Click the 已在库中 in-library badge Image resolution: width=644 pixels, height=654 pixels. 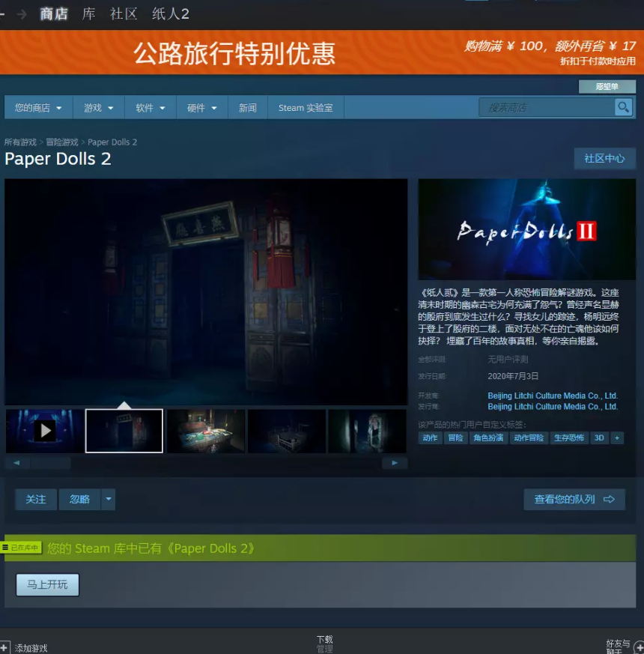pos(21,548)
